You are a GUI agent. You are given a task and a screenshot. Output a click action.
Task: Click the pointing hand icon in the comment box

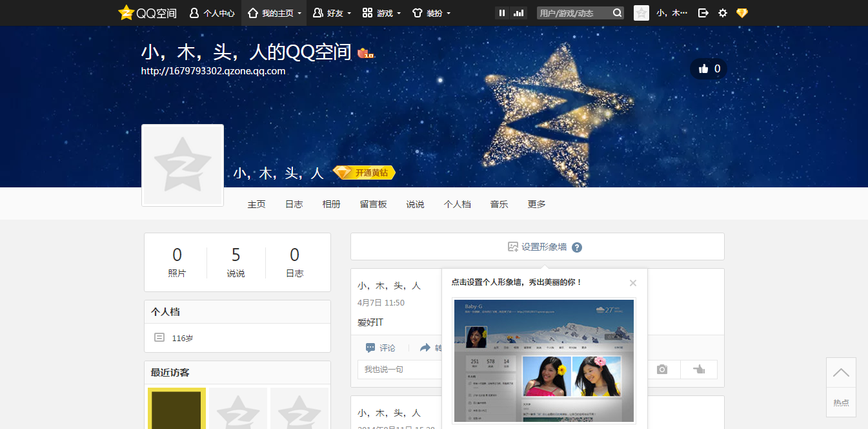(x=698, y=370)
